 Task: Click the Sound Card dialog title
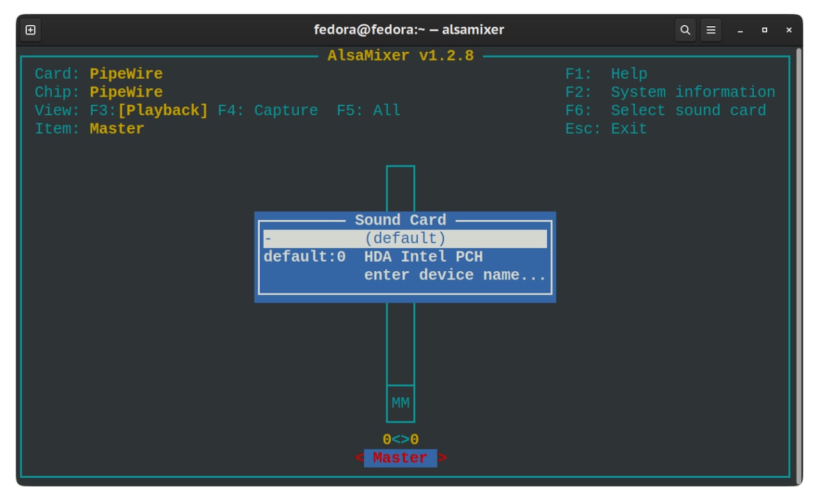tap(401, 221)
